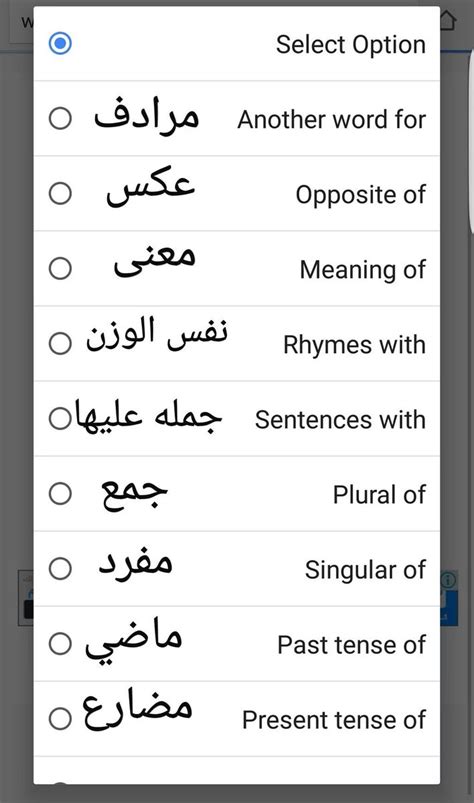Tap the 'Past tense of' option text
The image size is (474, 803).
(x=351, y=645)
